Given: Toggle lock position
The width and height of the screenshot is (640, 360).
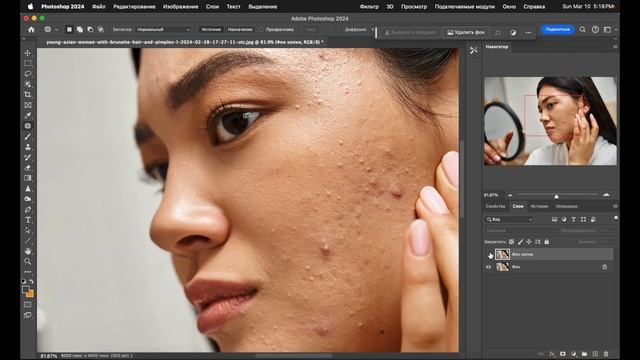Looking at the screenshot, I should pos(529,242).
